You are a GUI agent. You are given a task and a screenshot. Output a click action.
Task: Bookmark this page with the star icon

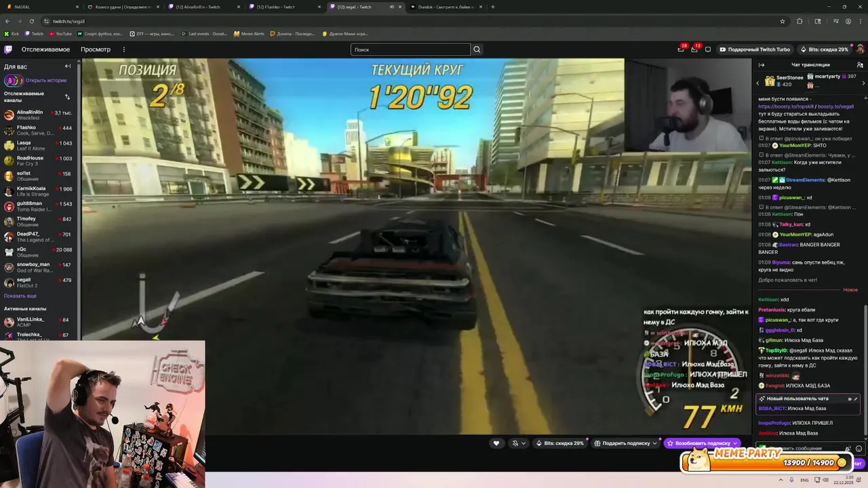[x=782, y=21]
